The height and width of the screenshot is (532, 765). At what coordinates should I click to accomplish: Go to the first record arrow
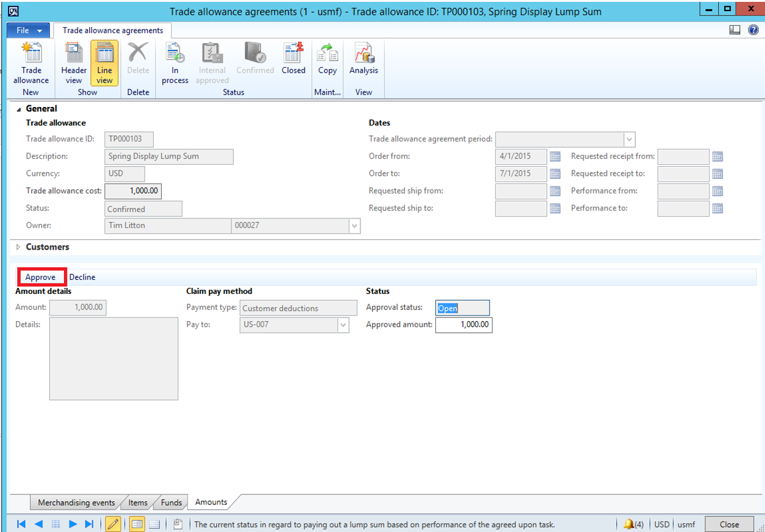pos(22,524)
